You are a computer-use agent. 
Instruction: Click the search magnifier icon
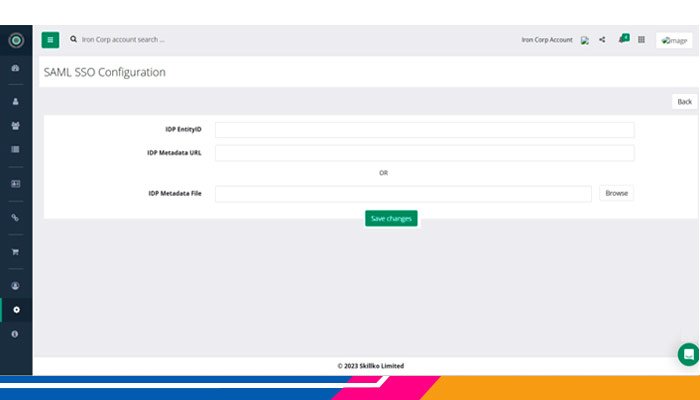[x=74, y=39]
